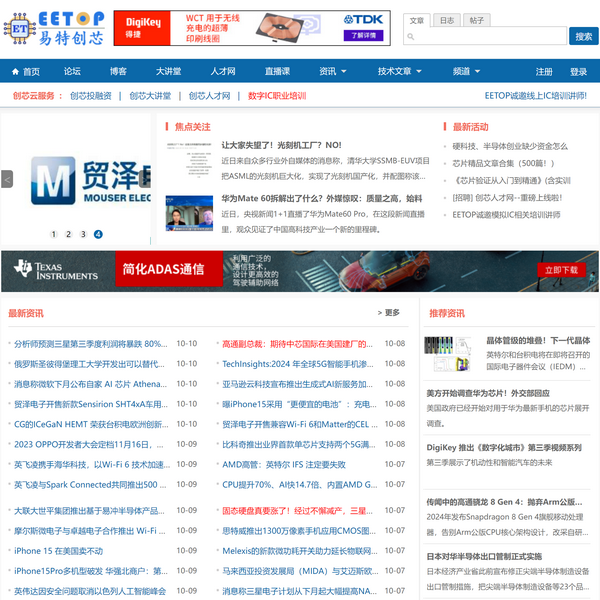Click the carousel previous arrow
Viewport: 600px width, 600px height.
pyautogui.click(x=7, y=179)
